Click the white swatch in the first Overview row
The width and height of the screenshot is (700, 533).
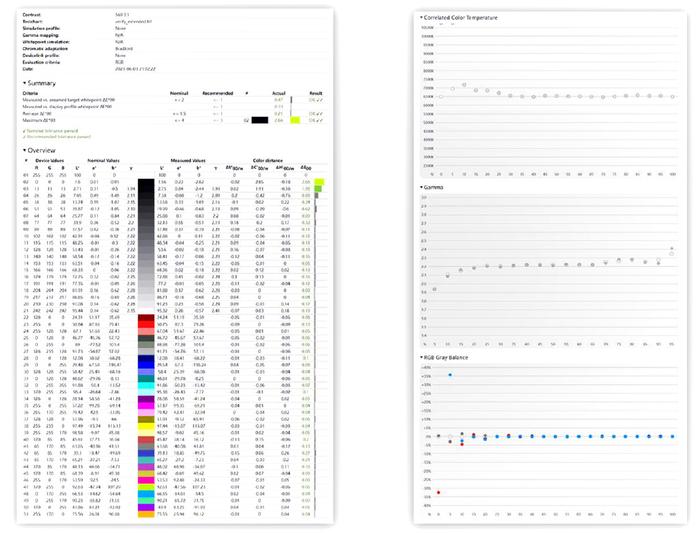(x=145, y=173)
